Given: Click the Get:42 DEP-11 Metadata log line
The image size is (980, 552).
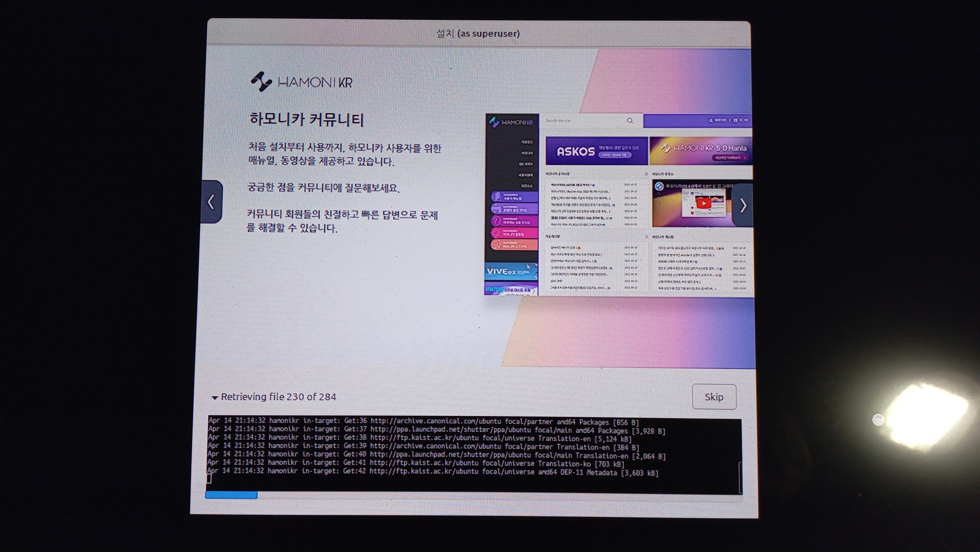Looking at the screenshot, I should click(x=432, y=472).
